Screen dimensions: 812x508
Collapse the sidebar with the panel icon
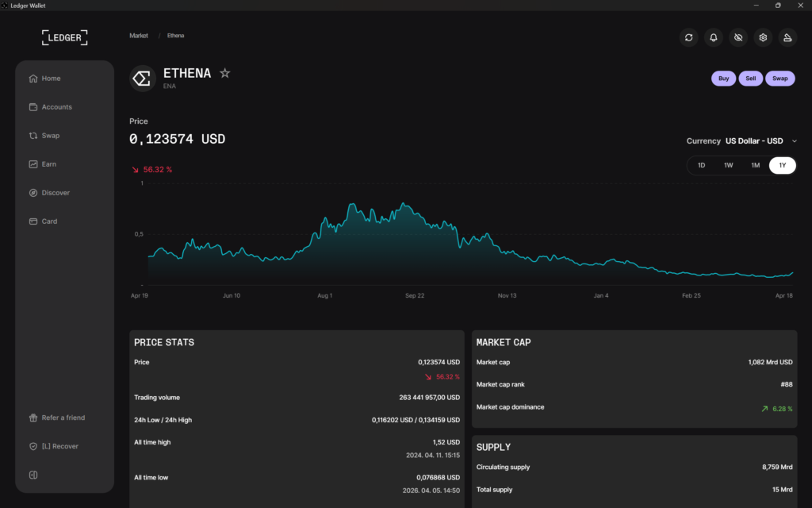[33, 475]
